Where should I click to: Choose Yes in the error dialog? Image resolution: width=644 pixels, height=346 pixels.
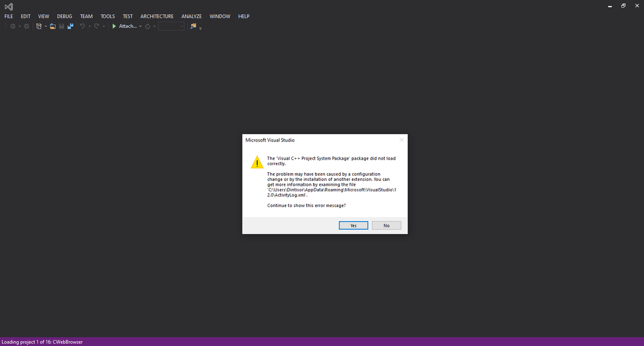click(354, 226)
